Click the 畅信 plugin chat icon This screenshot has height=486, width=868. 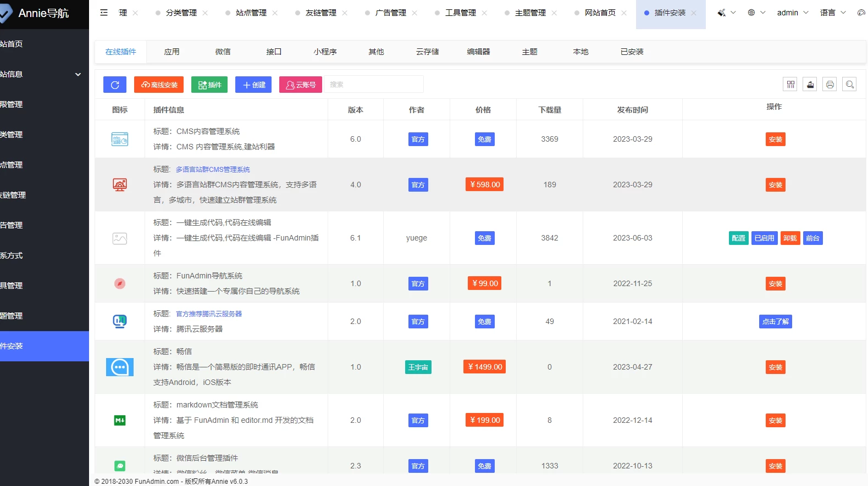click(120, 367)
